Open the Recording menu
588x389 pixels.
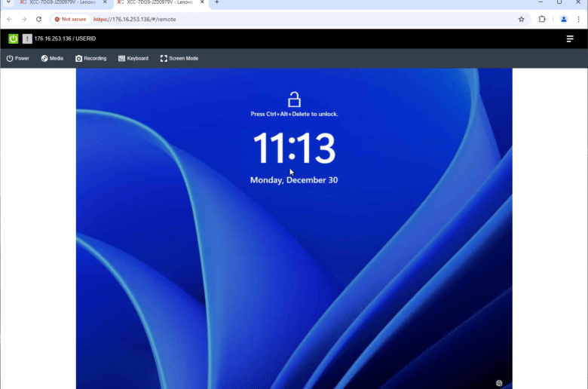(91, 59)
